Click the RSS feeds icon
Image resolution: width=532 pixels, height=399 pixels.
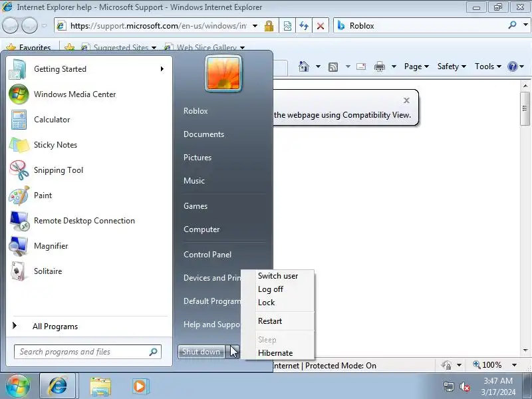333,67
